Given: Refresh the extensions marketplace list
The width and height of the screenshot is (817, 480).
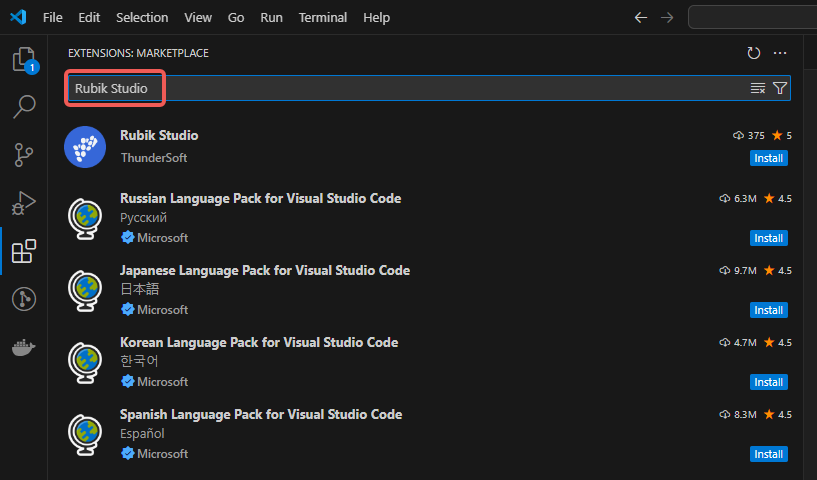Looking at the screenshot, I should pyautogui.click(x=753, y=53).
